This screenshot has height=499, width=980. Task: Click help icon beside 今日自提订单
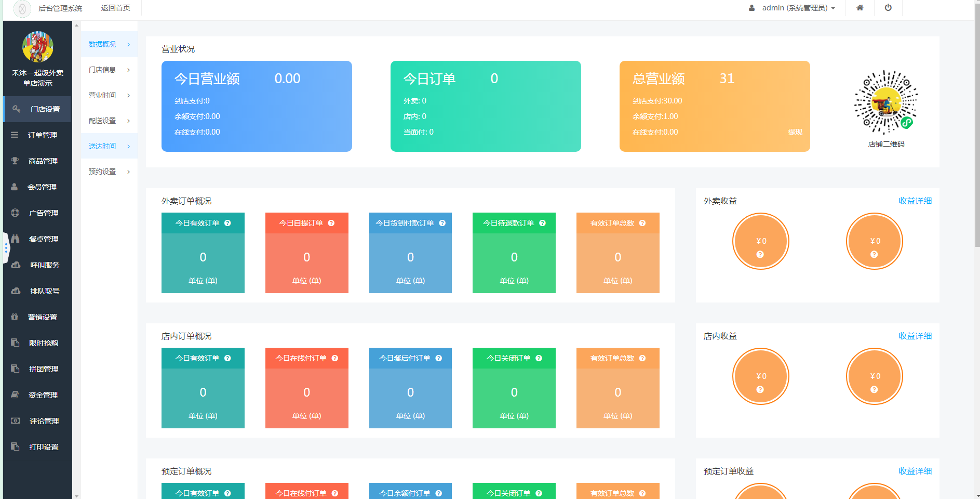pyautogui.click(x=331, y=223)
